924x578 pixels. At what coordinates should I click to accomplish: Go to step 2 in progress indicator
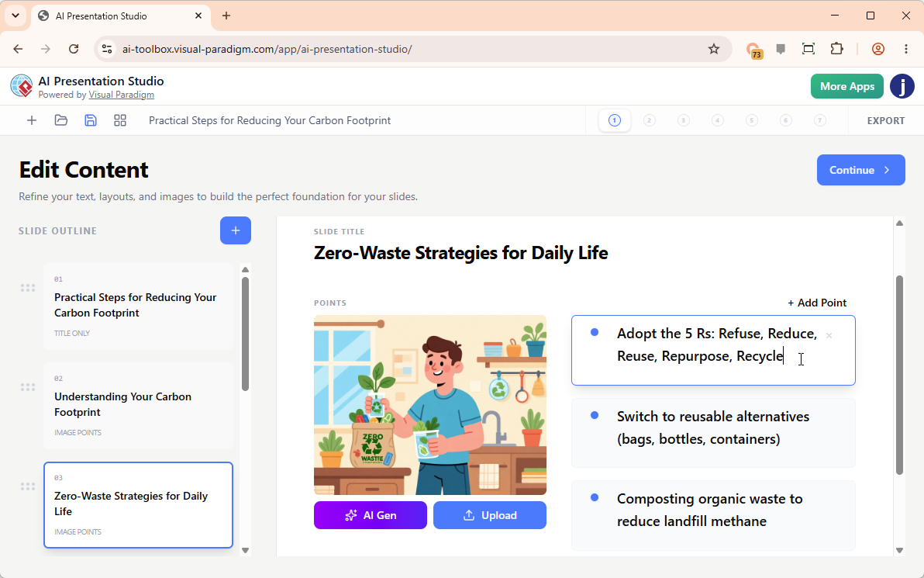pyautogui.click(x=649, y=120)
